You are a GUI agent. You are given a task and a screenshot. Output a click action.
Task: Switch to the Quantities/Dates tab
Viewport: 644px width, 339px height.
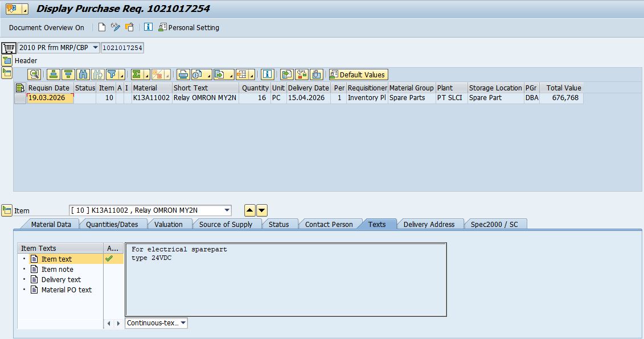pyautogui.click(x=112, y=224)
